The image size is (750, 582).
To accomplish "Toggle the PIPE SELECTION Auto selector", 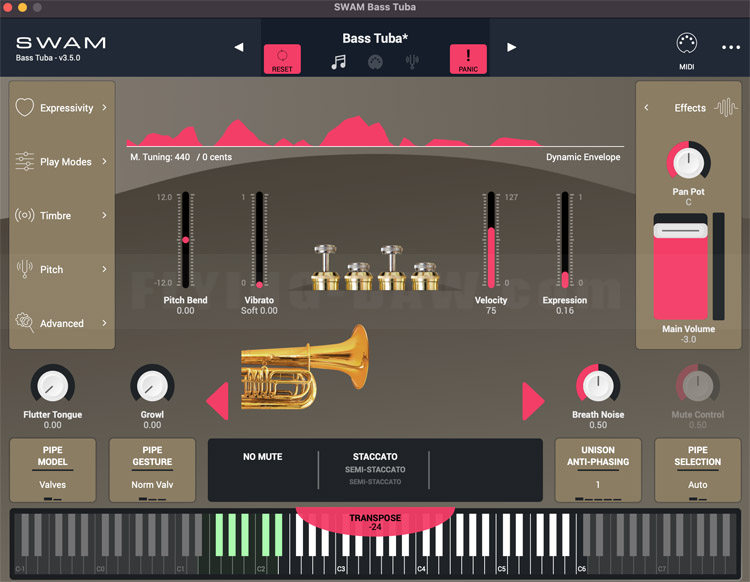I will click(x=697, y=471).
